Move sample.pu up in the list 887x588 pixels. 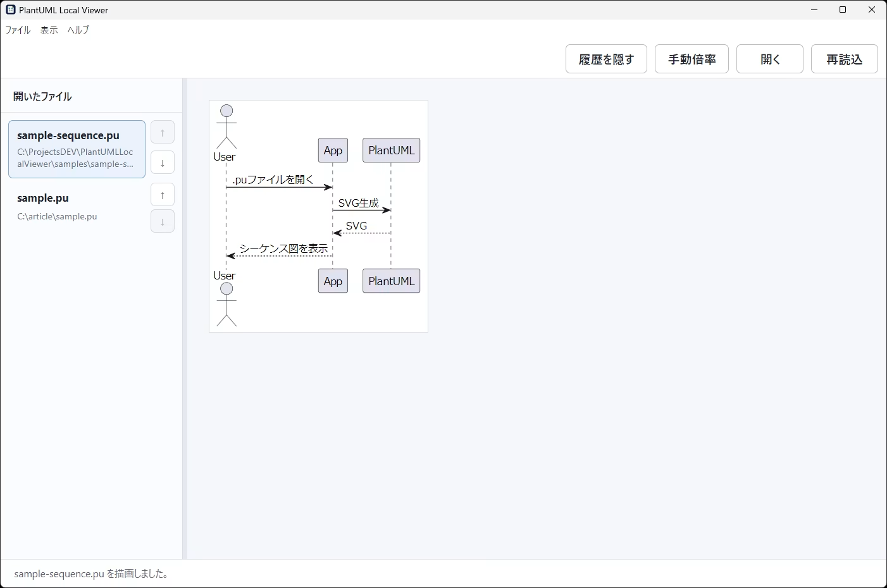click(163, 195)
